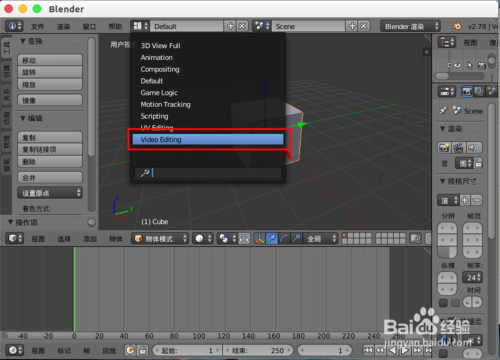
Task: Open the 设置原点 (Set Origin) dropdown
Action: pos(50,193)
